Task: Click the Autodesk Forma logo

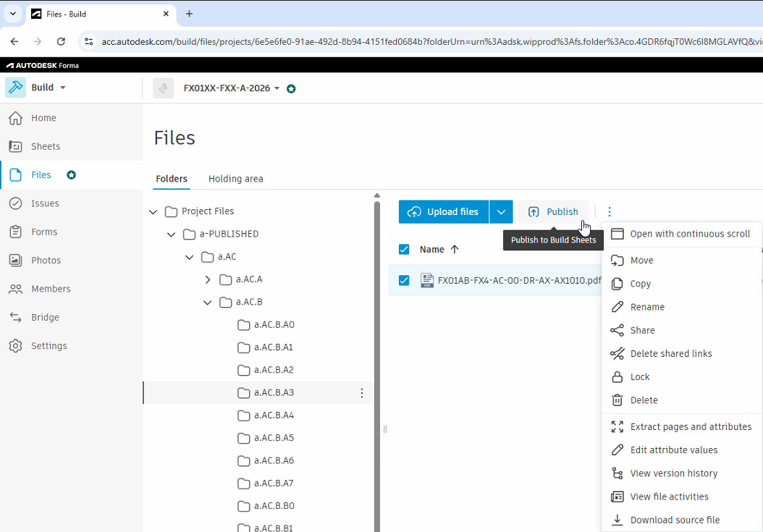Action: point(42,65)
